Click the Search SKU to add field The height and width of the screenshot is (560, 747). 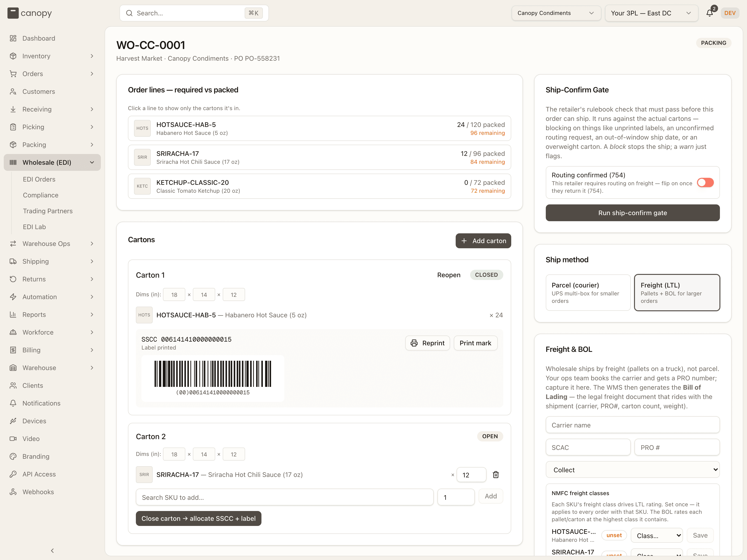point(285,497)
